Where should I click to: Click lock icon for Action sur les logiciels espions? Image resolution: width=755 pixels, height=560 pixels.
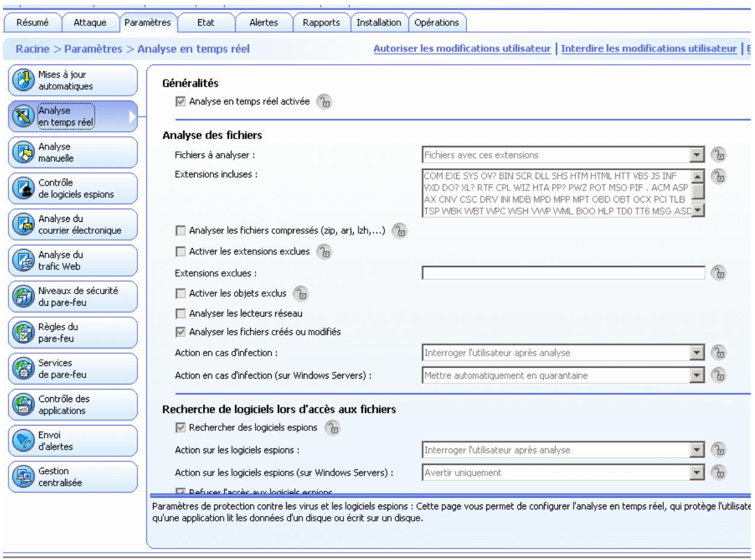717,450
